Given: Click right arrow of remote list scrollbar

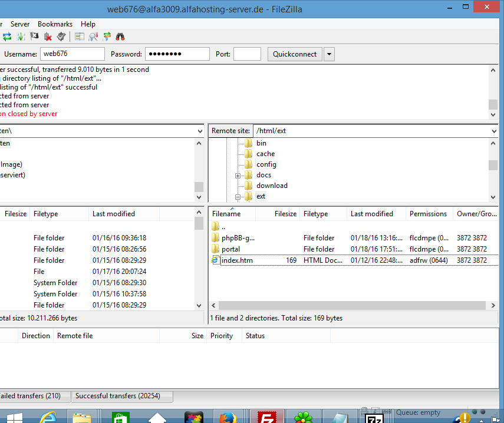Looking at the screenshot, I should tap(493, 305).
